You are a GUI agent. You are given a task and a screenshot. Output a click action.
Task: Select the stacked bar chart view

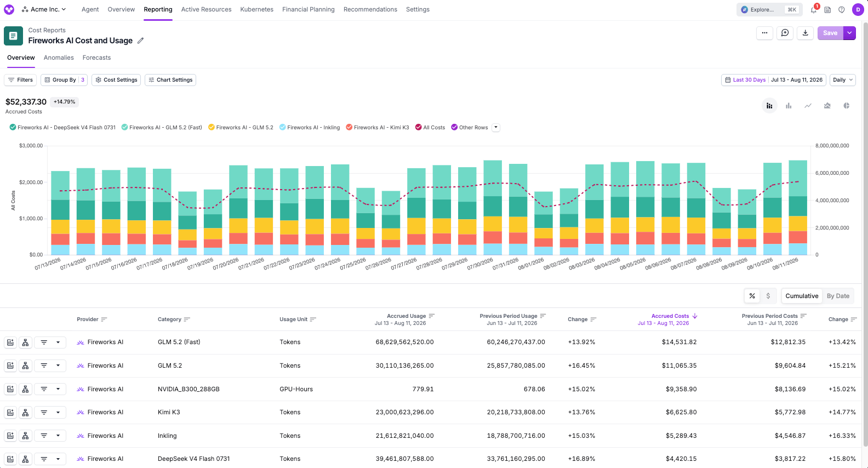769,106
